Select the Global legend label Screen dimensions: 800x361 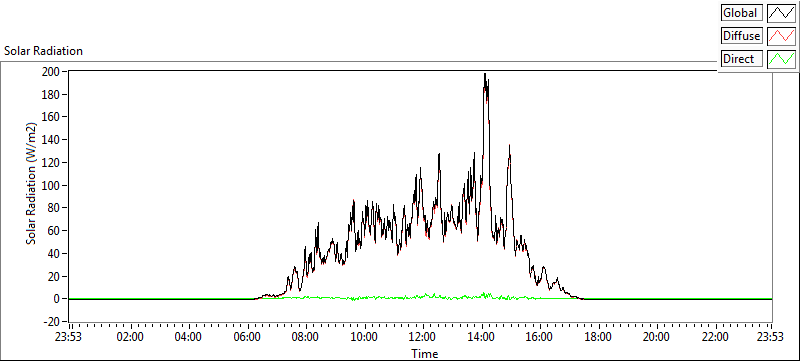tap(741, 13)
